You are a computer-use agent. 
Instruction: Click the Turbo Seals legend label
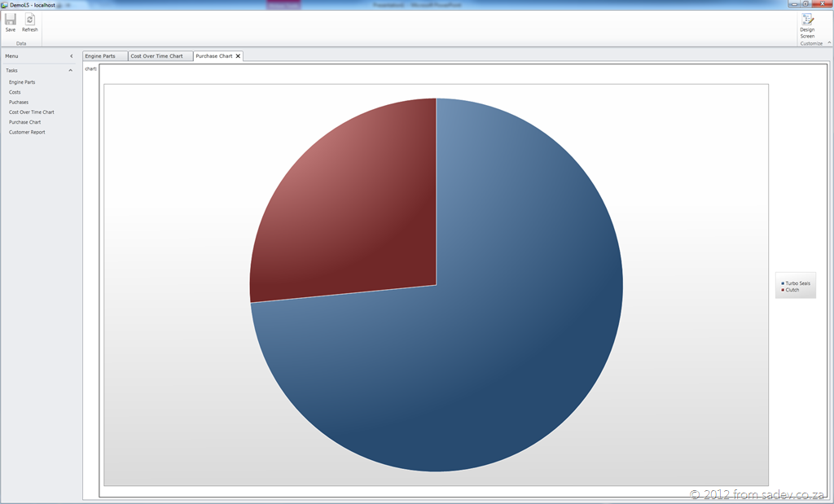coord(798,283)
